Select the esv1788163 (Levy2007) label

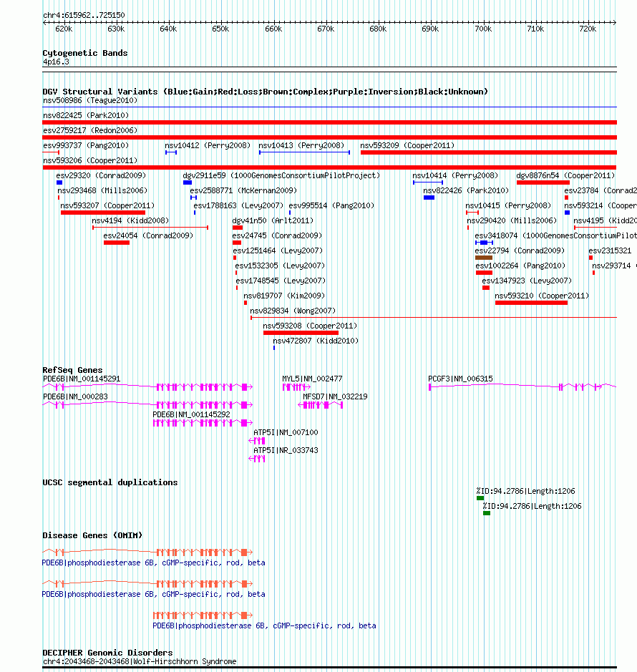tap(238, 205)
